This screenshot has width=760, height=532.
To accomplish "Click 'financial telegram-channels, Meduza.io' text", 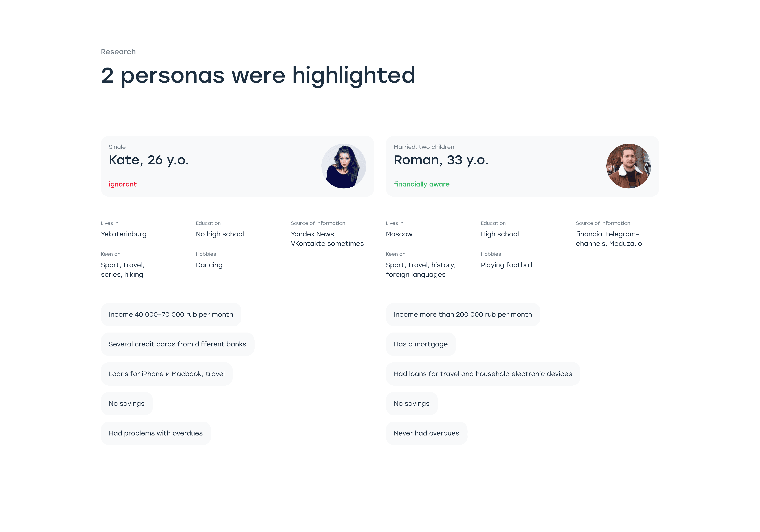I will (x=608, y=239).
